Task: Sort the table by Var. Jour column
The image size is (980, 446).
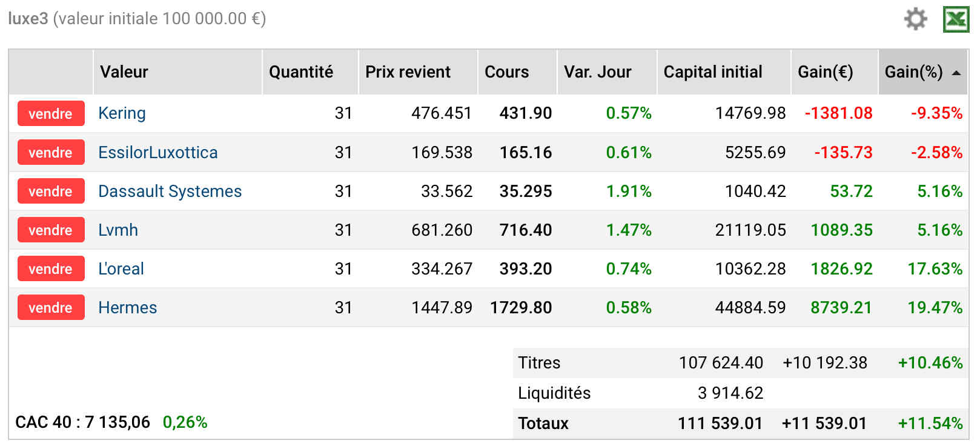Action: [597, 72]
